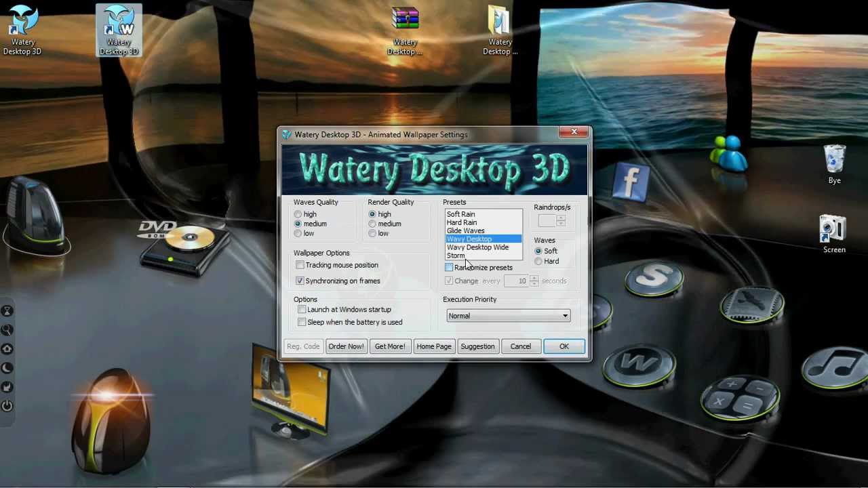868x488 pixels.
Task: Click the moon sleep icon in sidebar
Action: (x=7, y=368)
